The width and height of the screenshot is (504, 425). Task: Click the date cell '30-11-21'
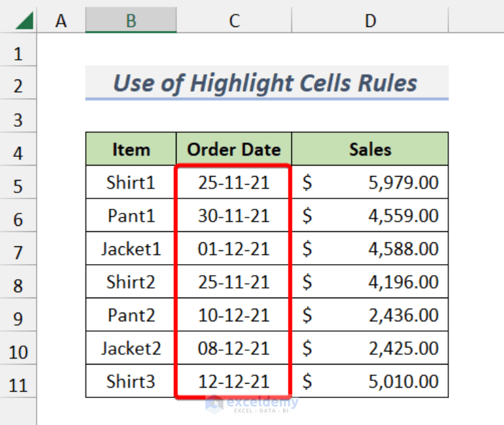coord(234,215)
